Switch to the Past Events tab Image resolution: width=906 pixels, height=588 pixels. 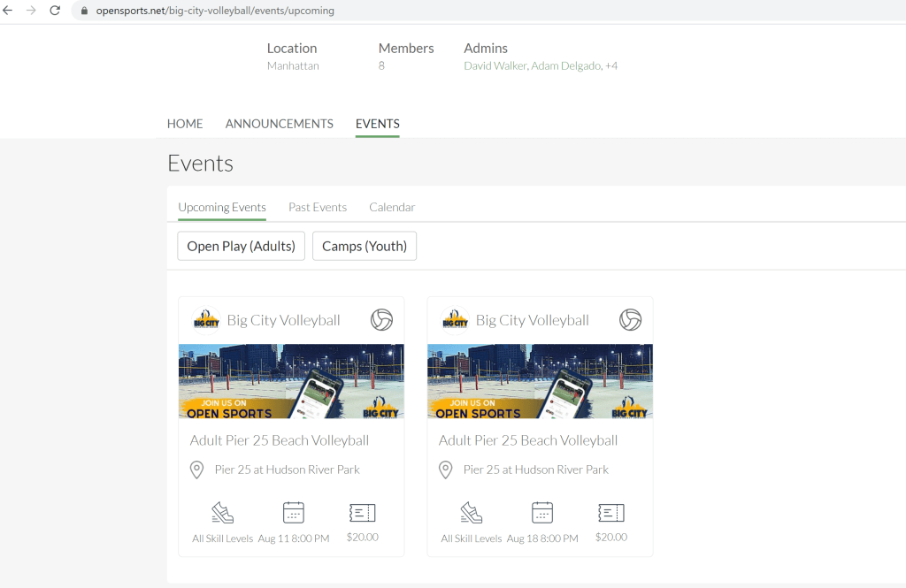tap(318, 208)
